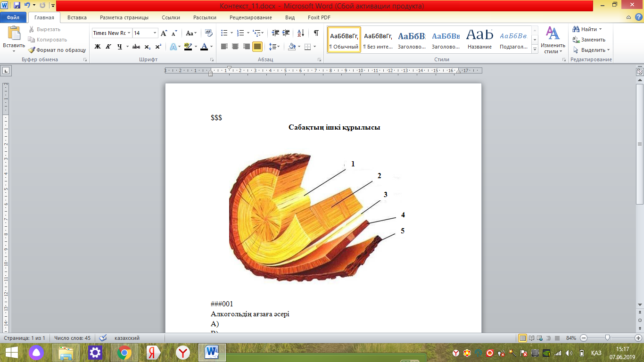Open Clipboard (Буфер обмена) dialog launcher
The width and height of the screenshot is (644, 362).
point(85,60)
